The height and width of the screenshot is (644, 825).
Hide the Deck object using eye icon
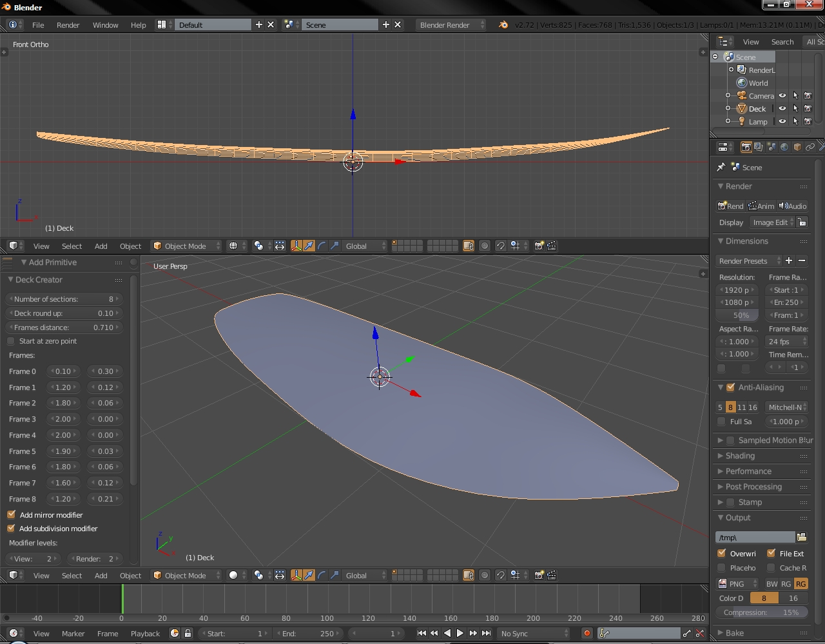click(782, 108)
